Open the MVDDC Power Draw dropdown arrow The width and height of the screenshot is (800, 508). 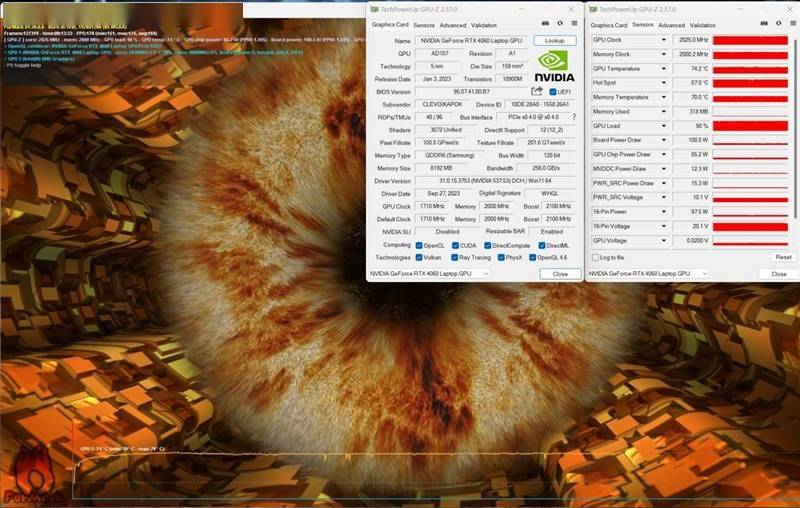(664, 168)
